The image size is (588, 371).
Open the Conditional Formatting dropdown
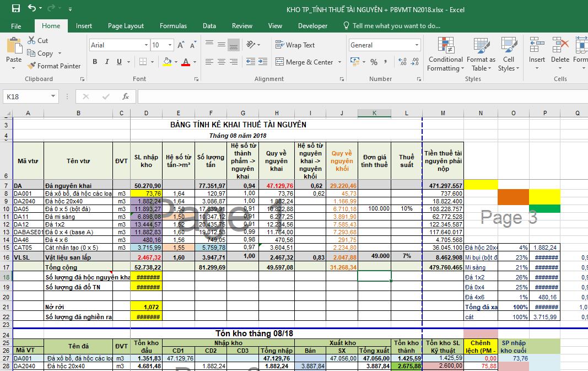point(445,55)
